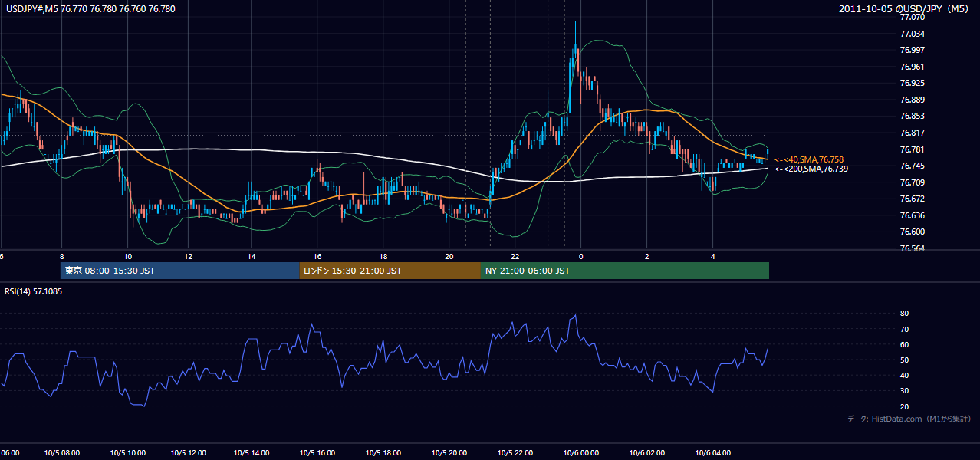Click hour label 18 under the candlestick chart
This screenshot has width=980, height=460.
(383, 255)
